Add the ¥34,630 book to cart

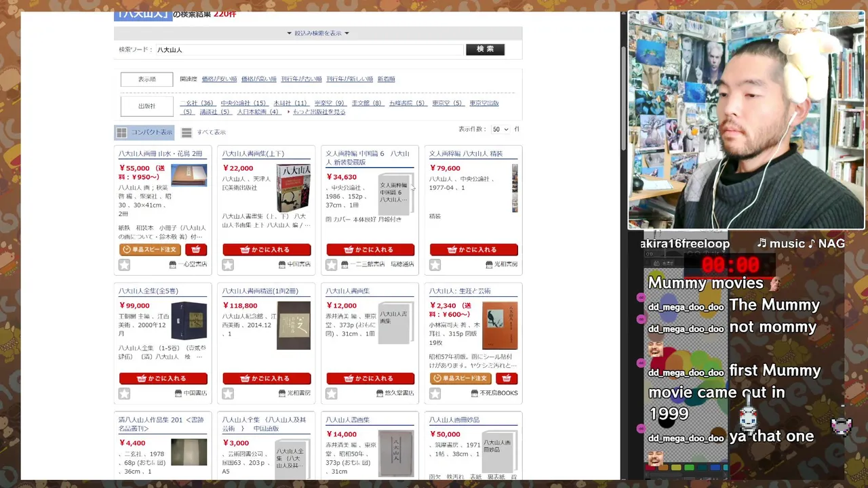click(370, 249)
